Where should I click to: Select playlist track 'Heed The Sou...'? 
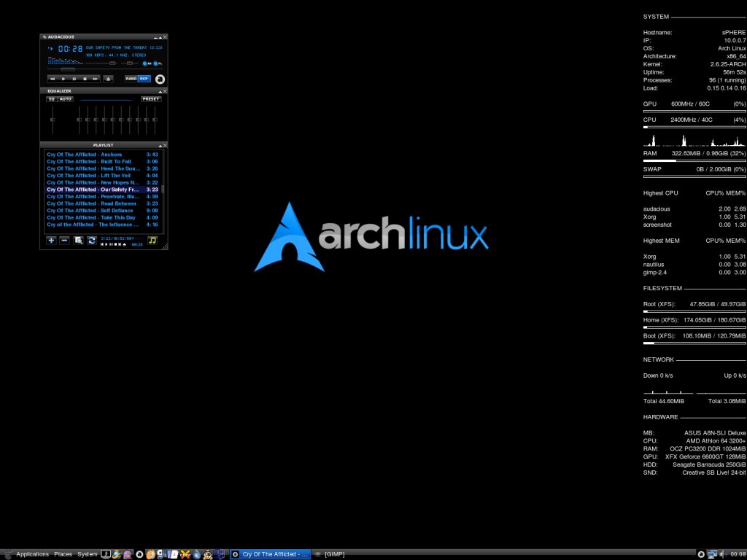pos(102,168)
